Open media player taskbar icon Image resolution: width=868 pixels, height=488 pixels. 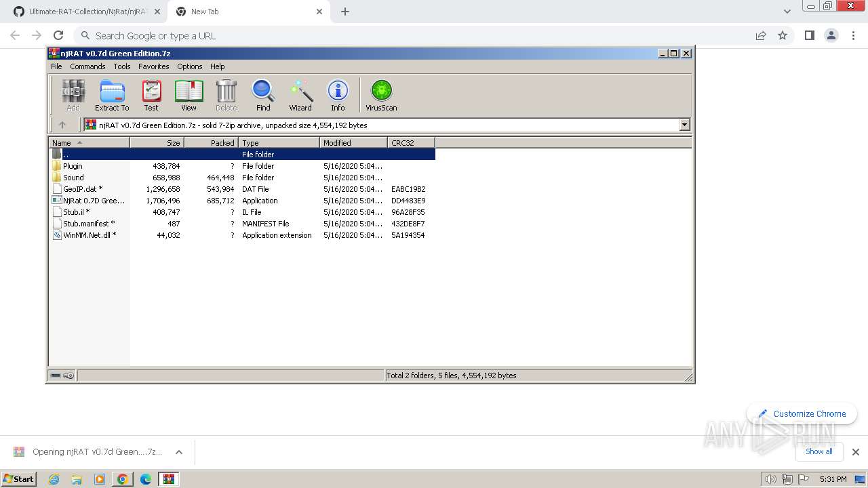[x=100, y=479]
